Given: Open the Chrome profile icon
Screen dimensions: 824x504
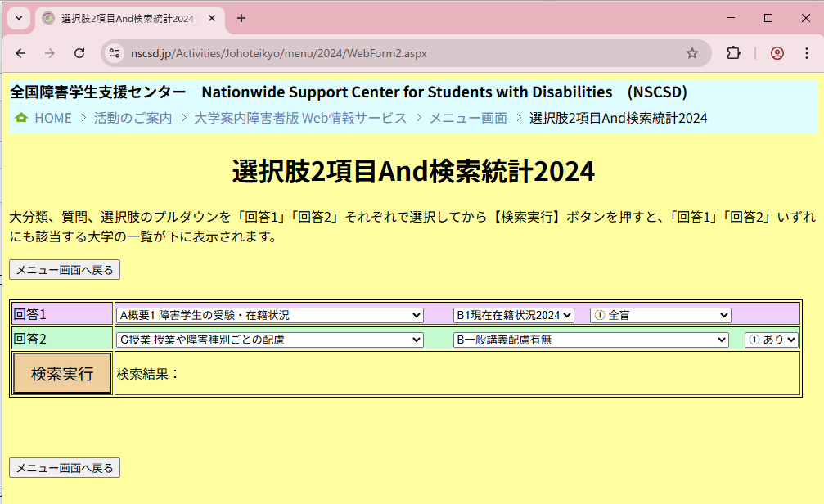Looking at the screenshot, I should [777, 53].
